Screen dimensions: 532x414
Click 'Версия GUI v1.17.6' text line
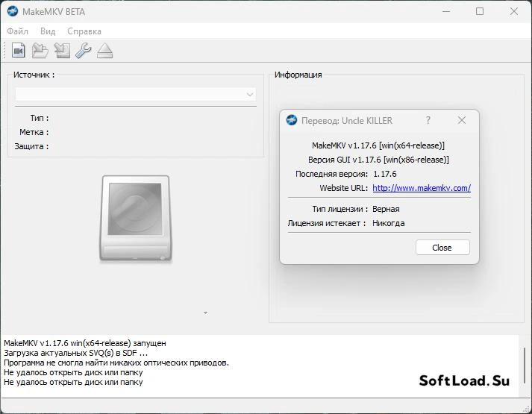378,160
